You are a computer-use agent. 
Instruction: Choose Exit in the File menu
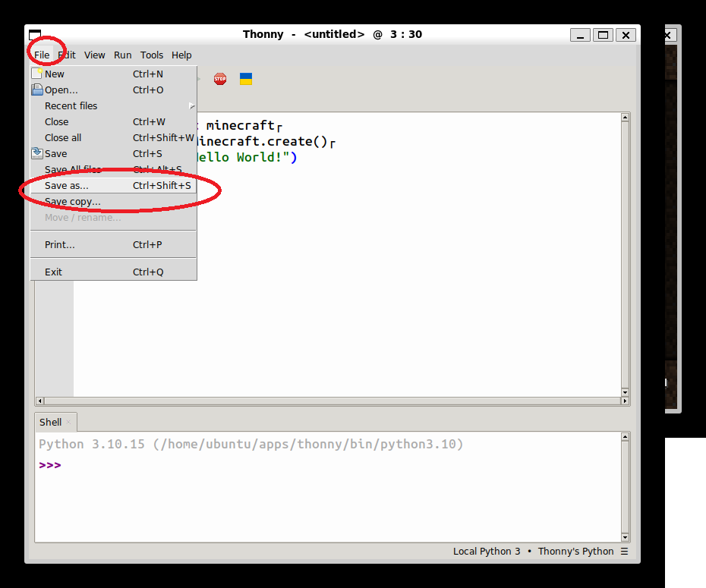point(113,272)
